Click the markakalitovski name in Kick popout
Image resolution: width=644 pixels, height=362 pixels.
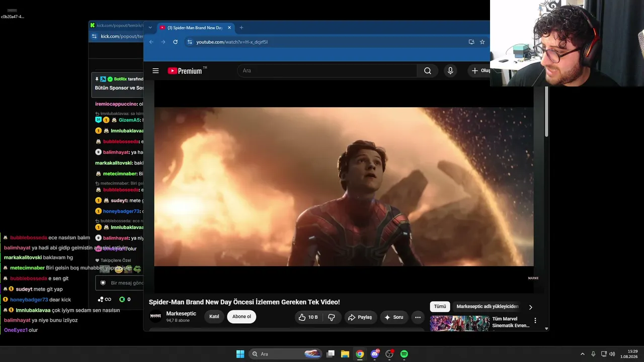point(114,163)
